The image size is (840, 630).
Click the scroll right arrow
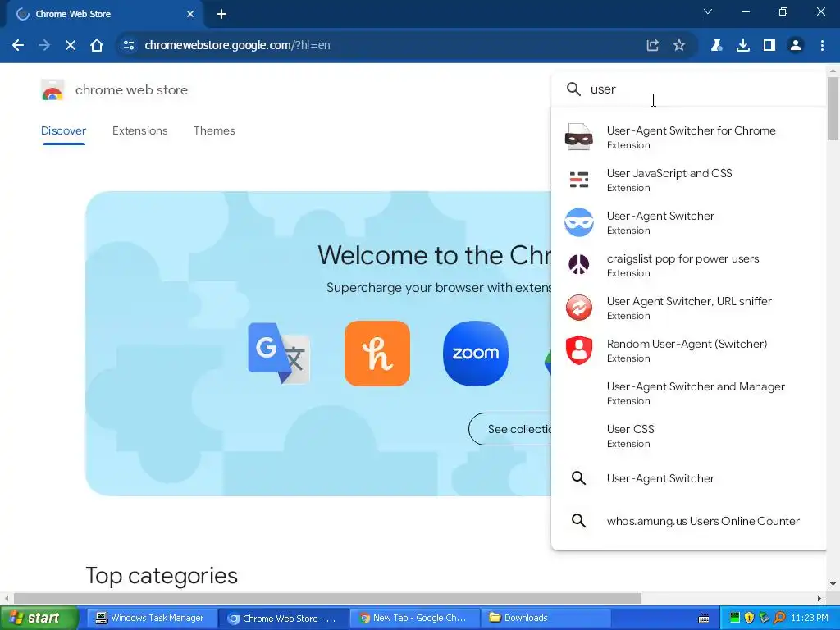click(x=819, y=598)
